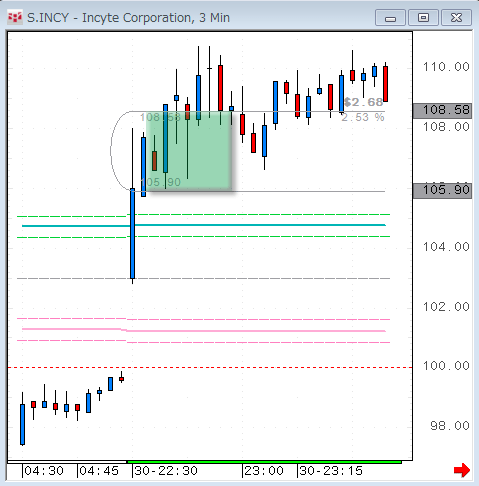Click the 110.00 price axis label

pyautogui.click(x=446, y=67)
